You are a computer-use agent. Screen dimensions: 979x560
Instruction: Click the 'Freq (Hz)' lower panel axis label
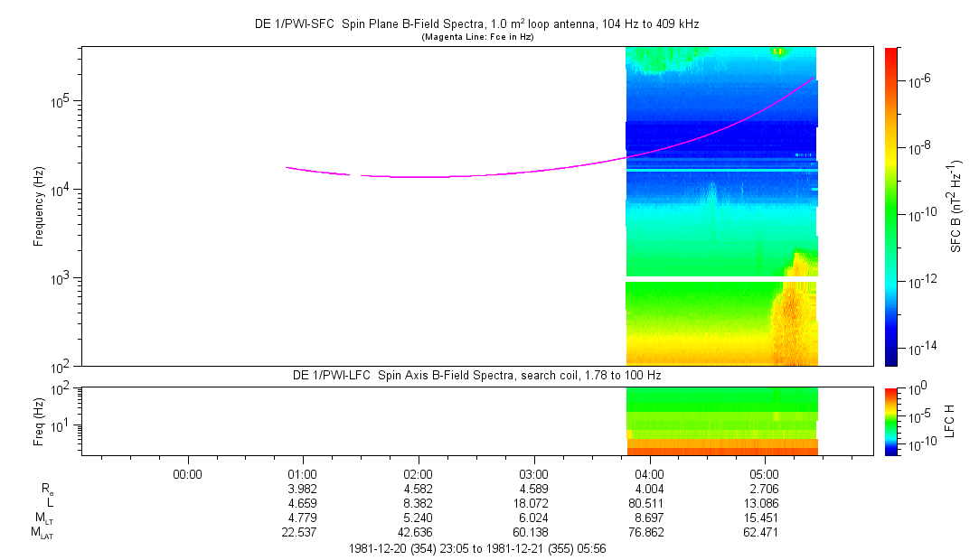click(x=39, y=420)
